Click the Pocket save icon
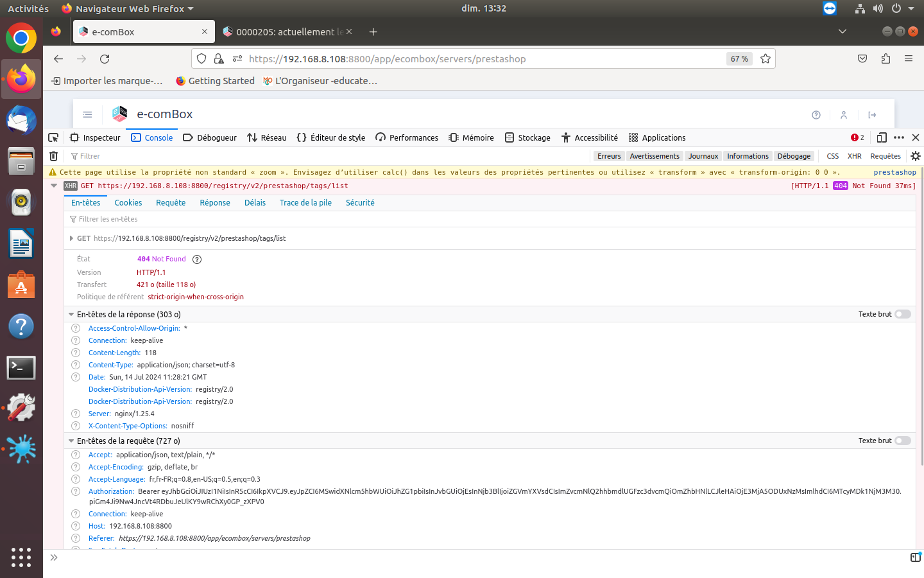This screenshot has width=924, height=578. pyautogui.click(x=862, y=58)
